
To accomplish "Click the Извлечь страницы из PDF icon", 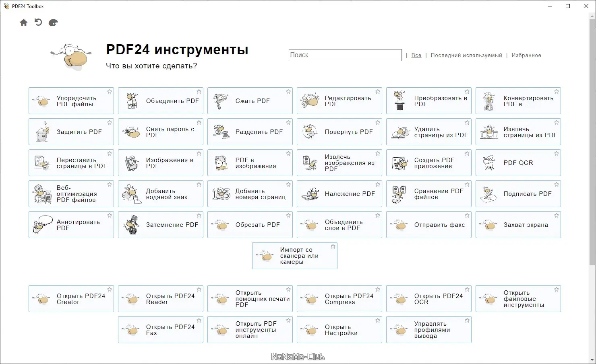I will [489, 132].
